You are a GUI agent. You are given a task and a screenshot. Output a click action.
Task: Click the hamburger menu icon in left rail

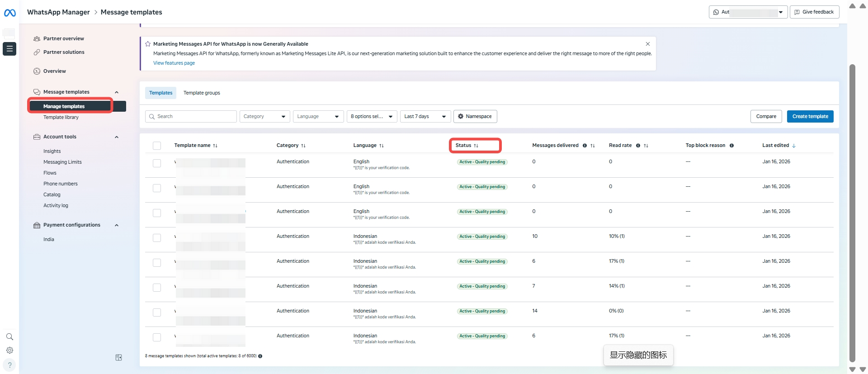pyautogui.click(x=9, y=49)
